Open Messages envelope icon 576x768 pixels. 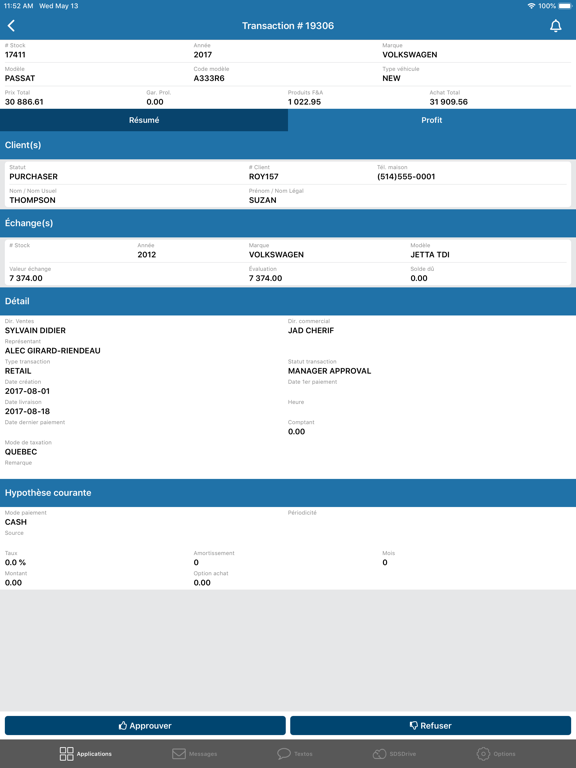pyautogui.click(x=179, y=754)
